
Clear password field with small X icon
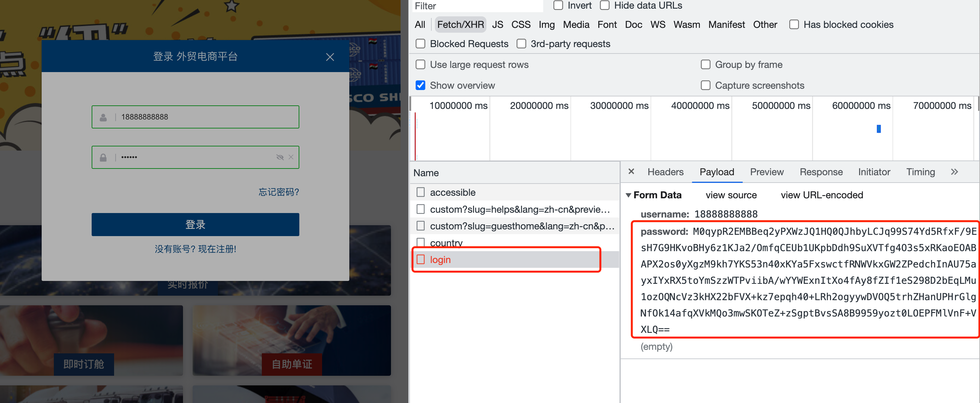click(291, 157)
